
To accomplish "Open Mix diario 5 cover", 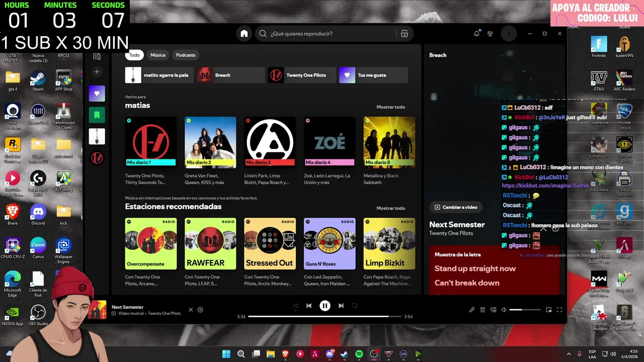I will [389, 141].
